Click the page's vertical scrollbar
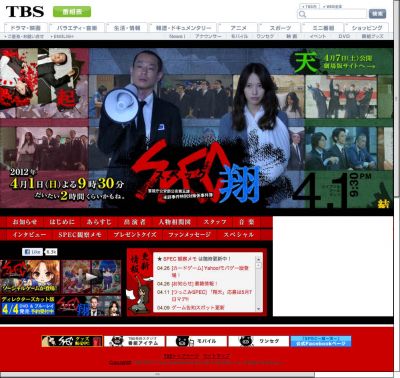This screenshot has width=400, height=378. point(397,100)
